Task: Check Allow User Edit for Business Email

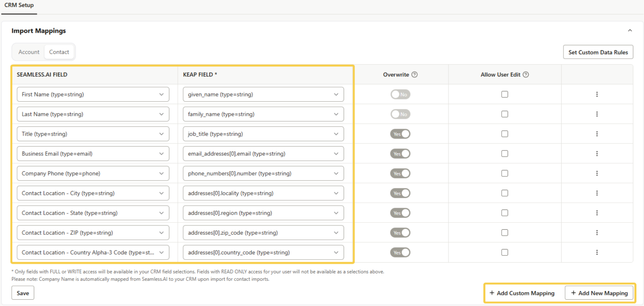Action: [505, 154]
